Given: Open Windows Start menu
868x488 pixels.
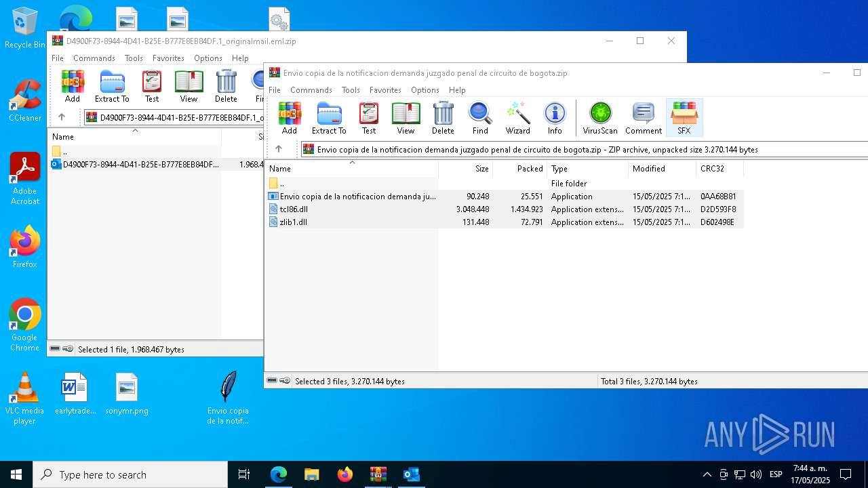Looking at the screenshot, I should [16, 474].
